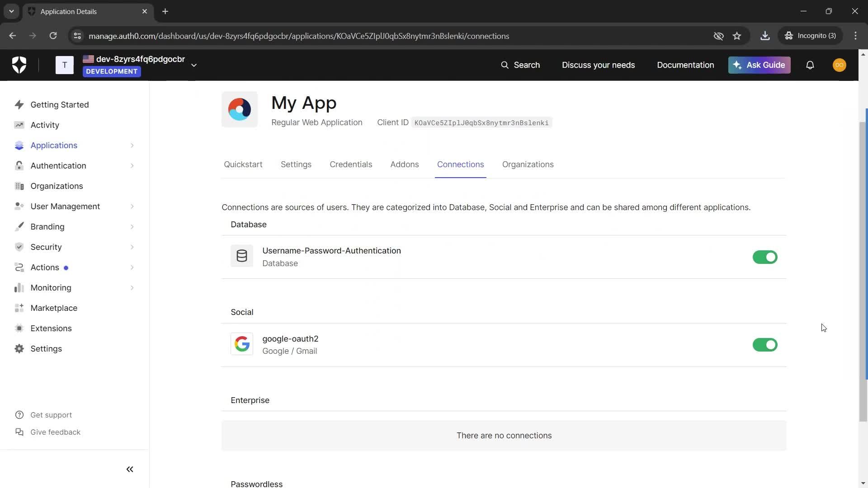Switch to the application Settings tab
The height and width of the screenshot is (488, 868).
(x=296, y=164)
